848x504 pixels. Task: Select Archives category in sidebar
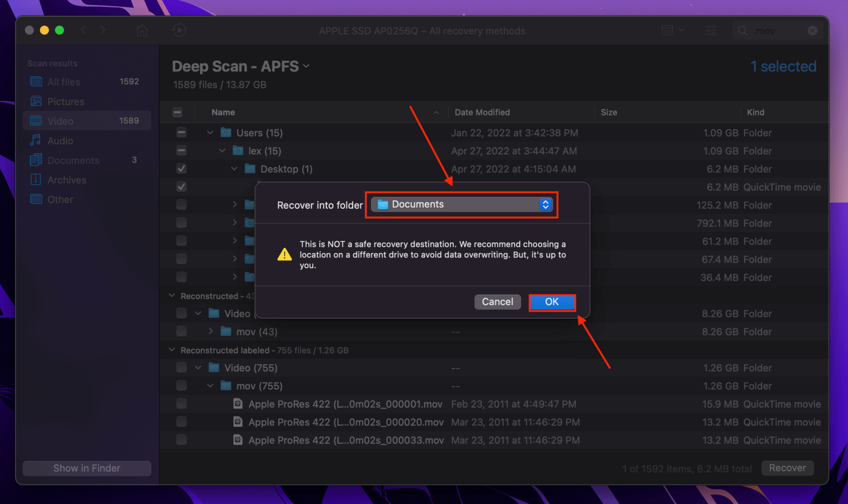point(86,180)
